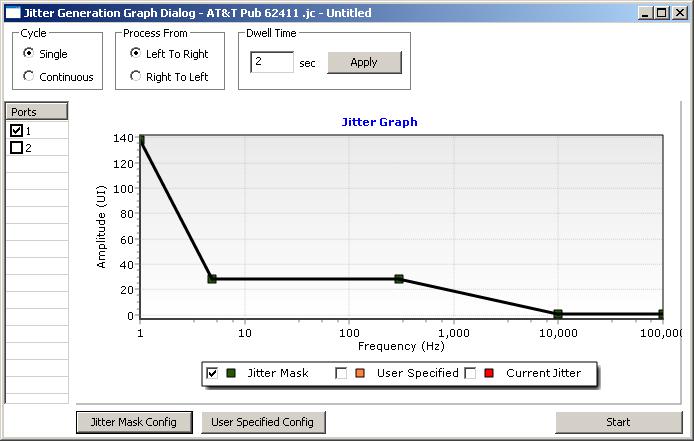Click the orange User Specified color swatch
Viewport: 694px width, 441px height.
click(360, 373)
